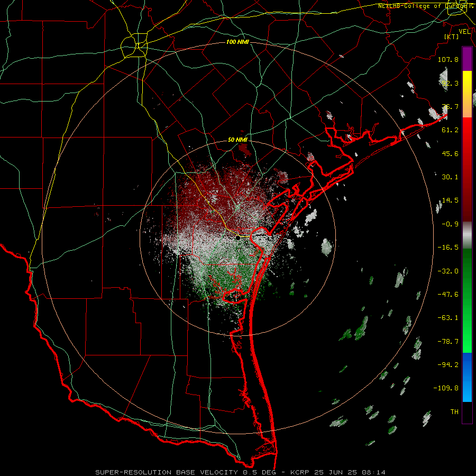The height and width of the screenshot is (476, 476).
Task: Click the purple segment of the color bar
Action: pos(467,59)
